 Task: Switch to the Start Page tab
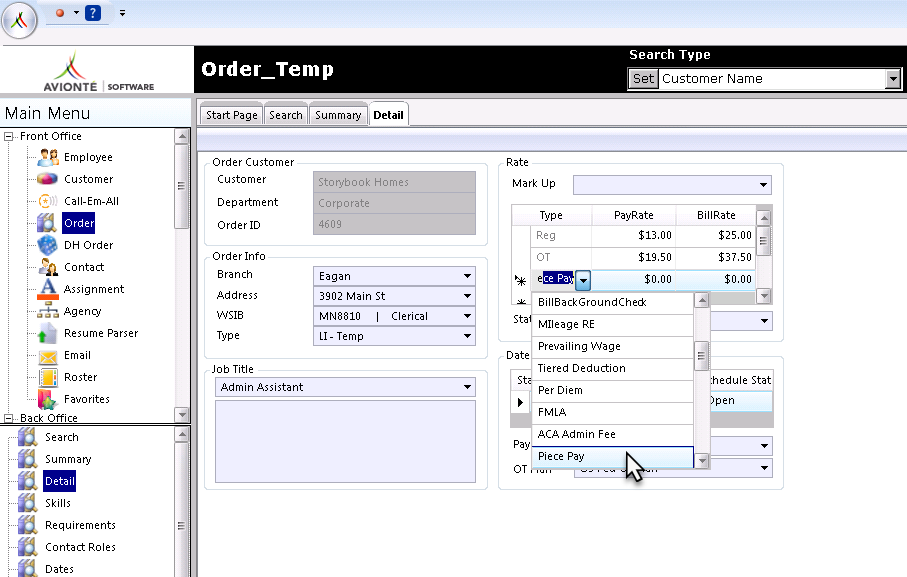pyautogui.click(x=231, y=115)
